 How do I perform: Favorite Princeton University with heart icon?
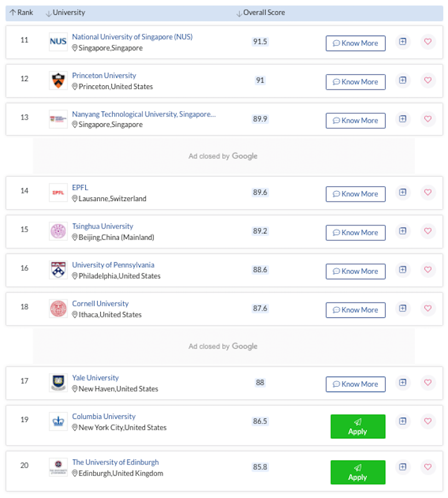427,80
